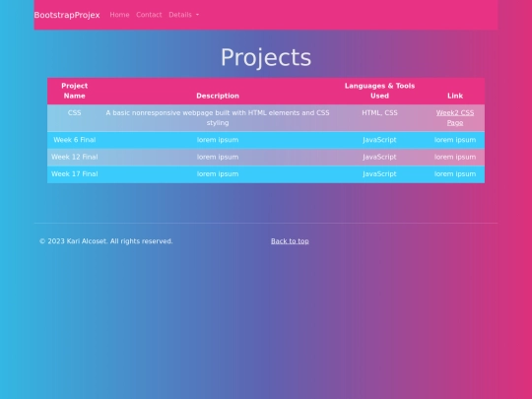Click the Languages & Tools Used header
This screenshot has width=532, height=399.
click(379, 91)
